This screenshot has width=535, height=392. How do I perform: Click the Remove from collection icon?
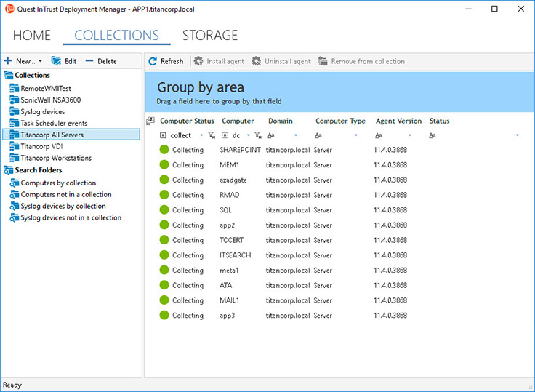click(323, 62)
